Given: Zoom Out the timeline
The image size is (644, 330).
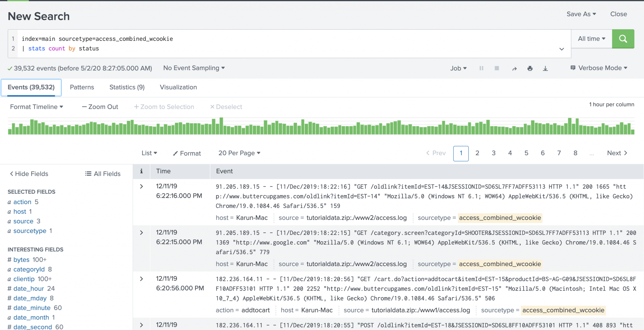Looking at the screenshot, I should coord(100,107).
